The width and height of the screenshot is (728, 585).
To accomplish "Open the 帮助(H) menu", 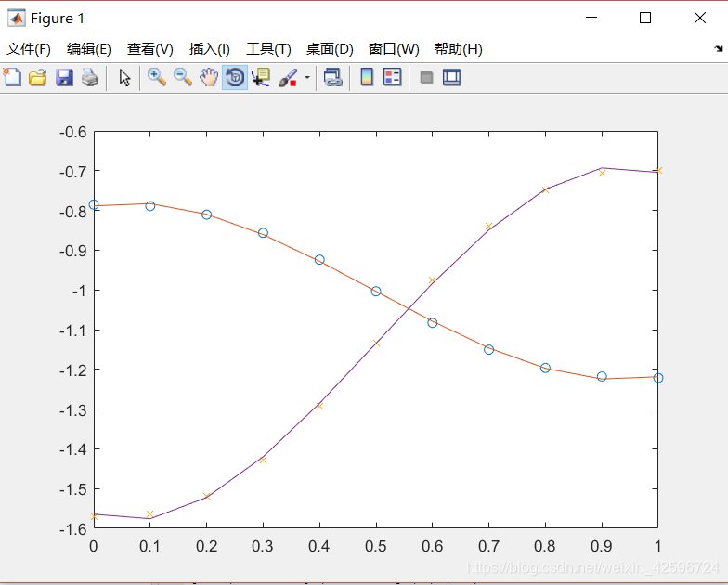I will coord(459,48).
